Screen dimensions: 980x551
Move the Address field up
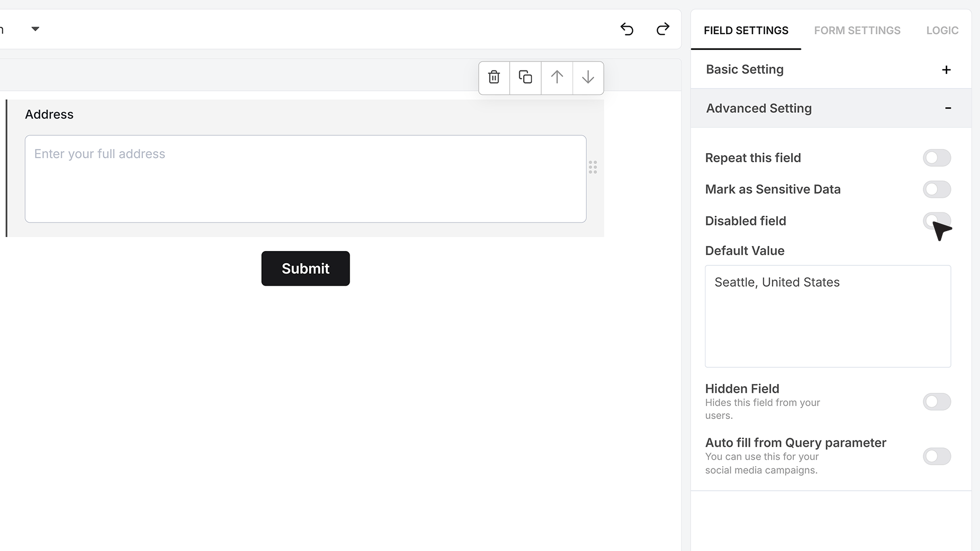point(557,78)
